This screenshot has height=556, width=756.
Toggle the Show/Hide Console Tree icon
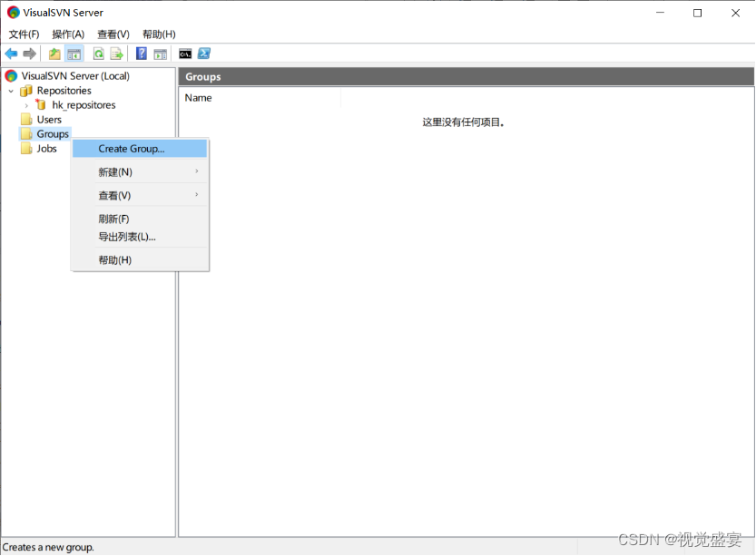74,54
